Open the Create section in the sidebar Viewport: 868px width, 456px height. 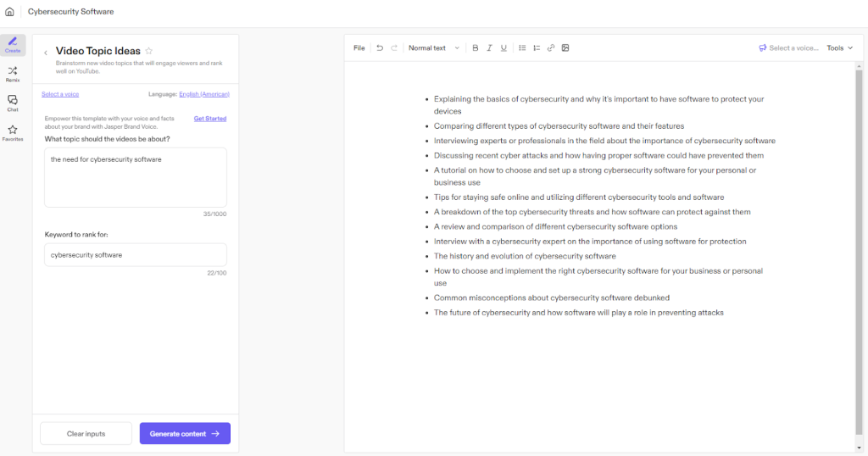(13, 44)
